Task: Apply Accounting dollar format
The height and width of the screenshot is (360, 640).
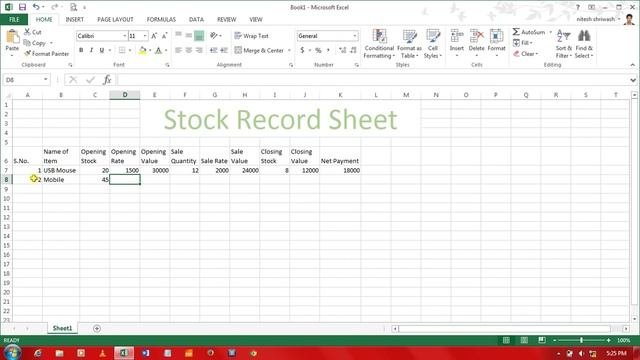Action: point(302,50)
